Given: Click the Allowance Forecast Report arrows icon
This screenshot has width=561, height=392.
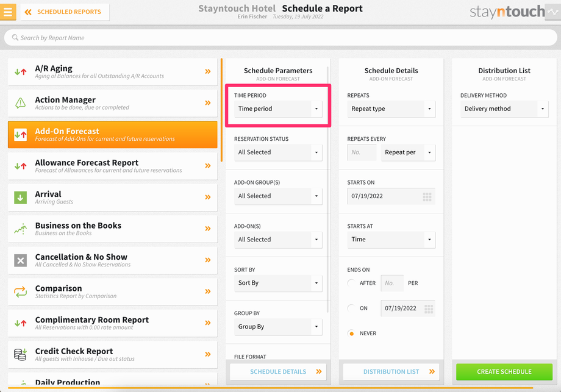Looking at the screenshot, I should click(x=20, y=166).
